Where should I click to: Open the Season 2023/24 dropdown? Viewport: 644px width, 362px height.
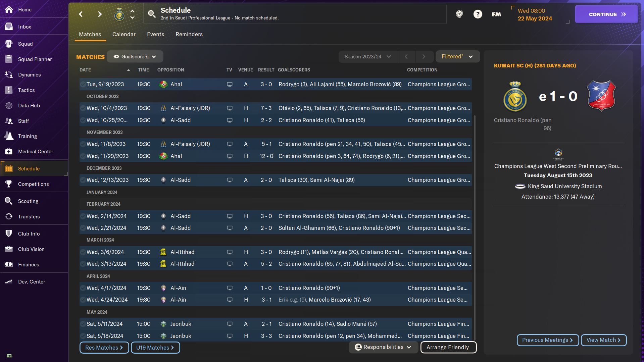click(368, 57)
